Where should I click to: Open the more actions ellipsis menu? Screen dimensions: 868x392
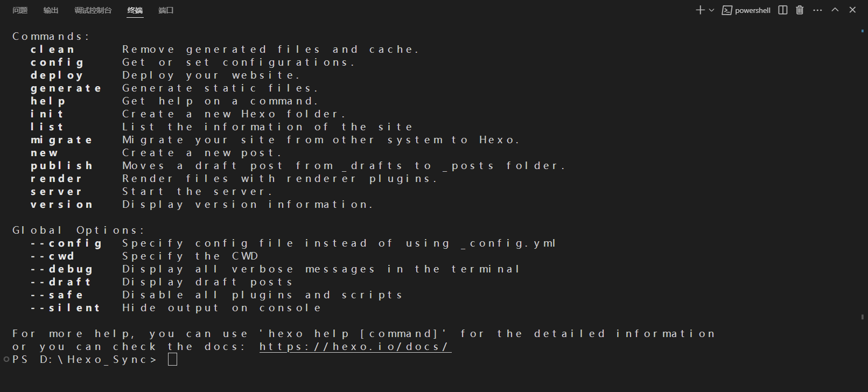tap(817, 10)
